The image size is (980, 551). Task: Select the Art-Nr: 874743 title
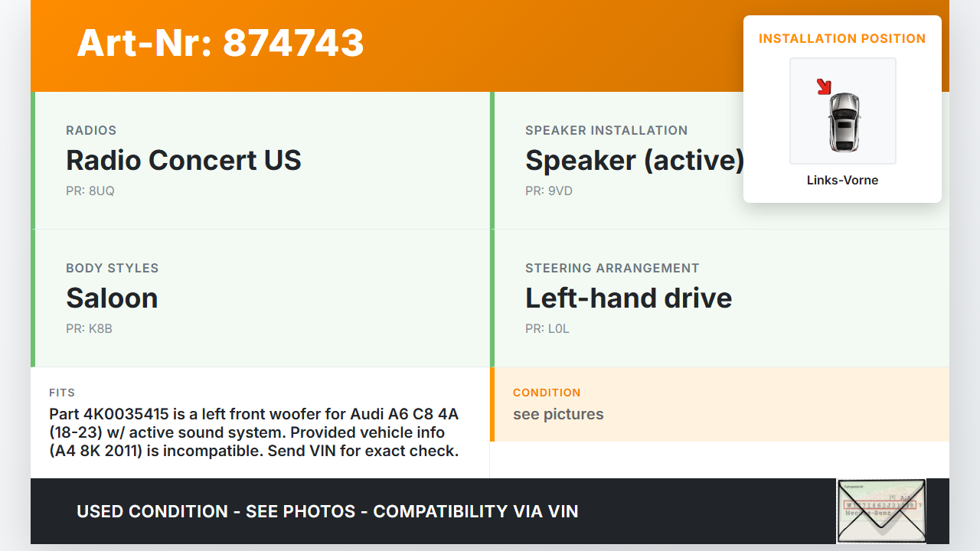point(220,43)
